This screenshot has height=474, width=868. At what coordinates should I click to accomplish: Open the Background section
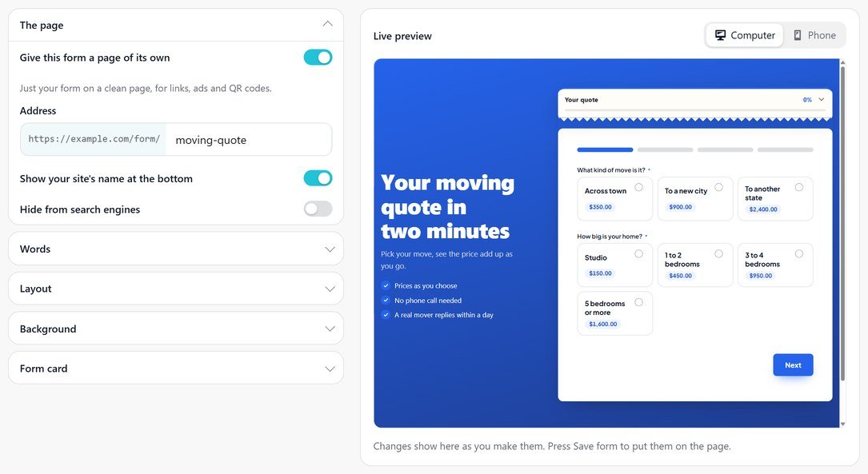tap(176, 329)
